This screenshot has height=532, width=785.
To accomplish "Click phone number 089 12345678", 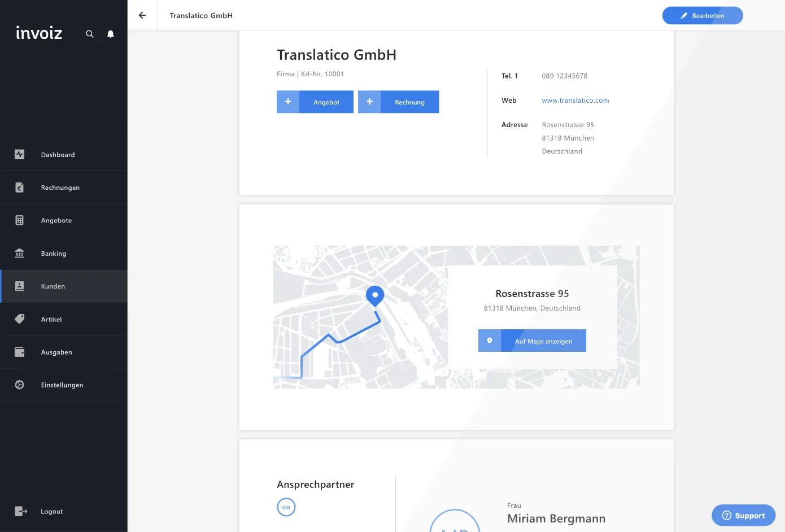I will pos(565,76).
